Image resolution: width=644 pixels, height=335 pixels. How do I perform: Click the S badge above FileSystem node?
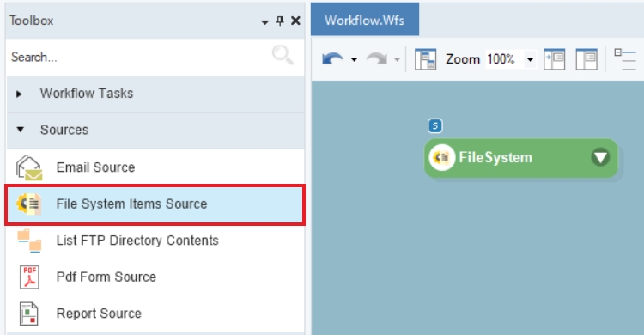435,125
